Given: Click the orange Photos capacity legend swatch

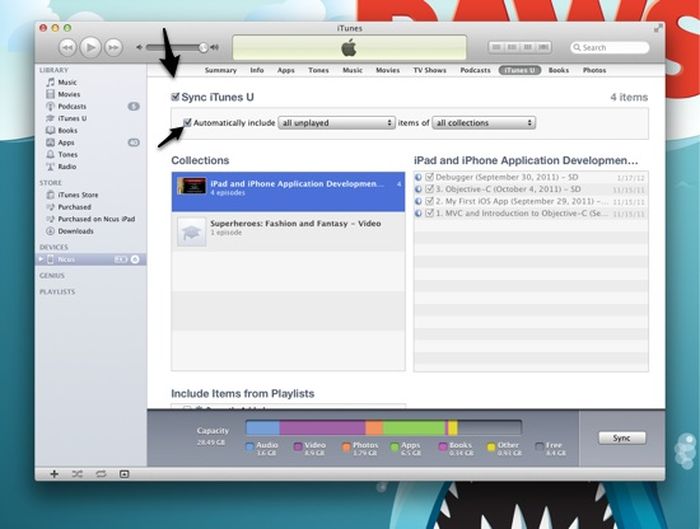Looking at the screenshot, I should (x=346, y=446).
